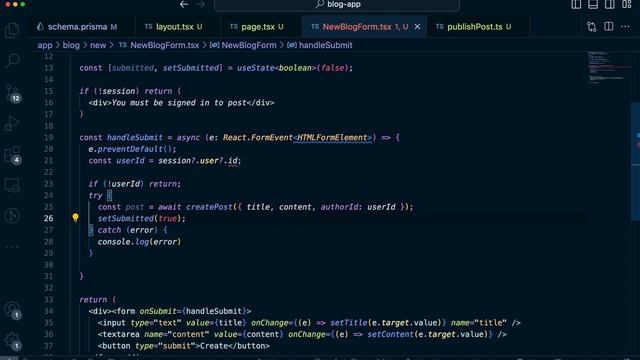Click 'console.log(error)' on line 28
The width and height of the screenshot is (640, 360).
click(139, 242)
